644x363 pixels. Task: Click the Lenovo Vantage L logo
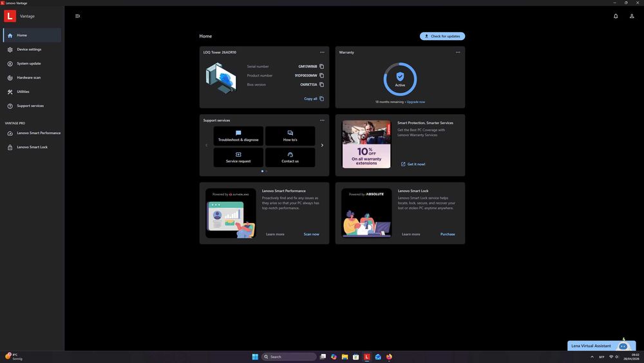[x=10, y=16]
